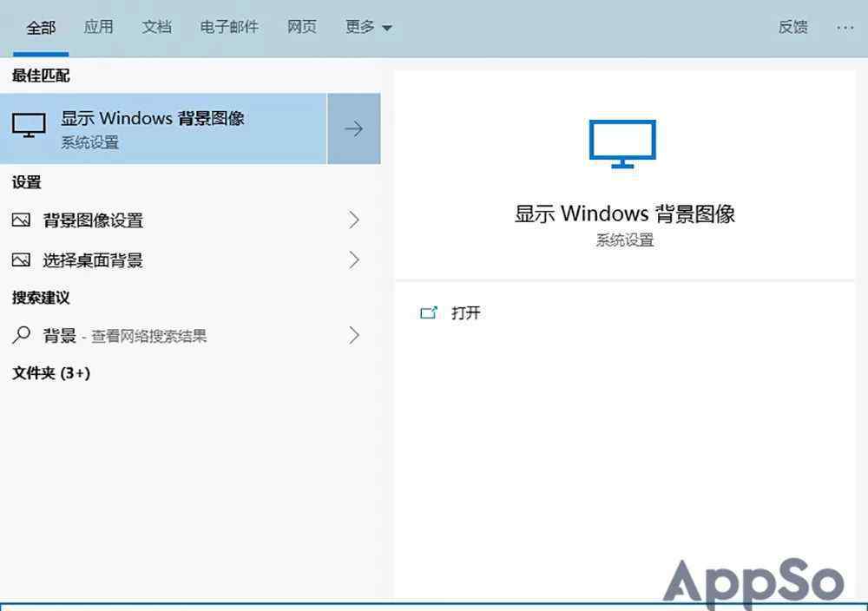The width and height of the screenshot is (868, 611).
Task: Click the monitor icon in best match
Action: (x=29, y=126)
